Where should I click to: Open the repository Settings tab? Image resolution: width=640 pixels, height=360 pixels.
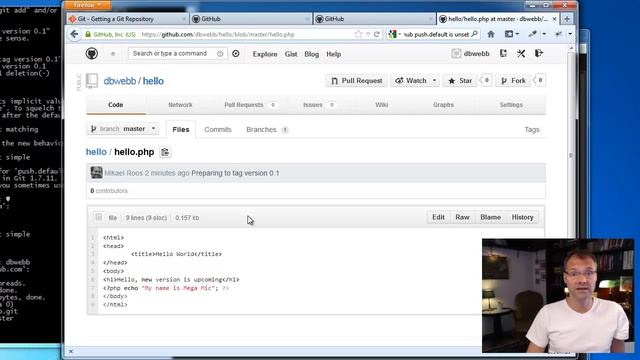[x=511, y=105]
